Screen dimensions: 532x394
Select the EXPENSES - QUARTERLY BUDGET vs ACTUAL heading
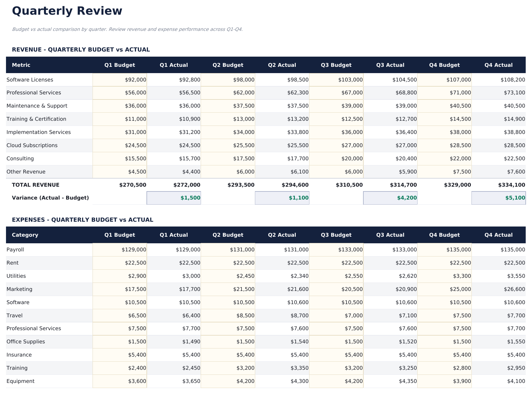tap(82, 220)
